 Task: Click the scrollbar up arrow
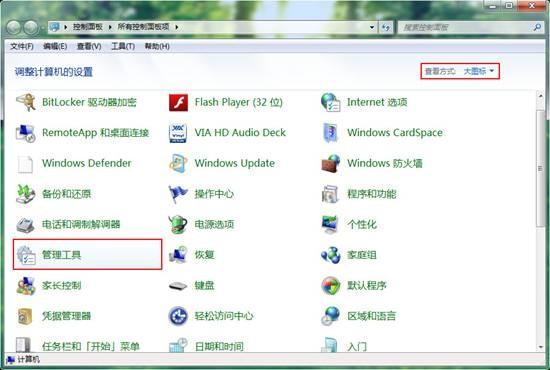(541, 95)
